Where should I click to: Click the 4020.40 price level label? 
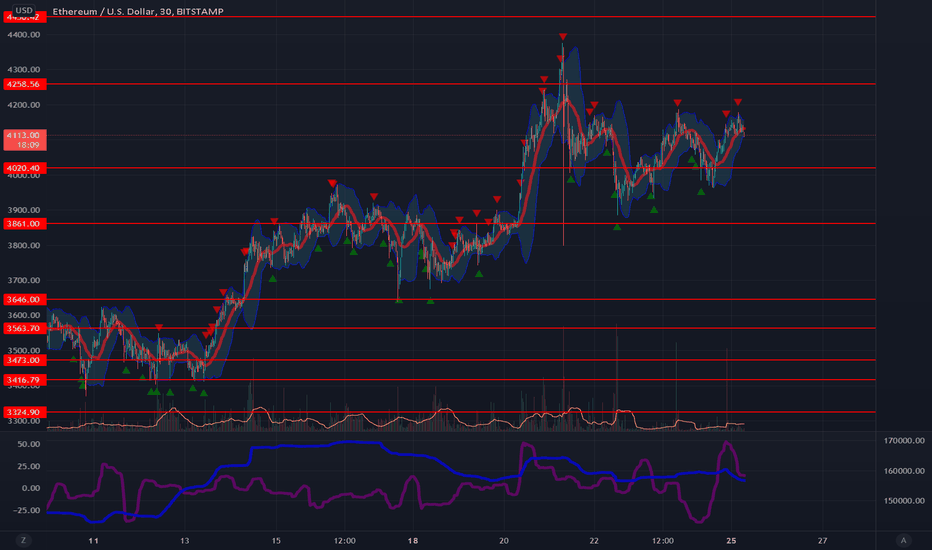tap(24, 168)
